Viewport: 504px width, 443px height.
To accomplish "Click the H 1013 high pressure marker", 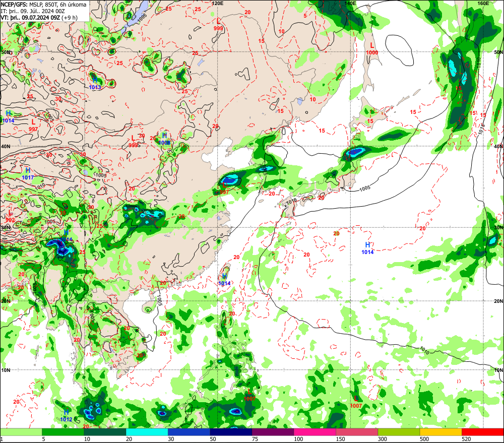I will pos(95,83).
